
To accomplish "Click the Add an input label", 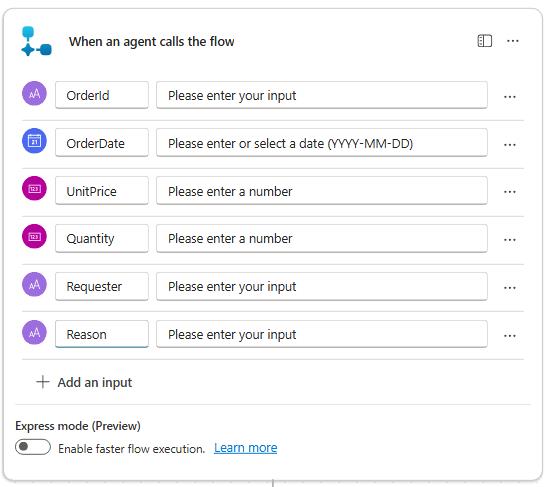I will [x=95, y=382].
